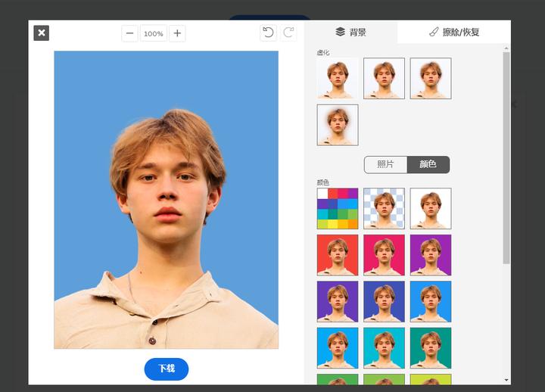Click the scrollbar down arrow
The width and height of the screenshot is (545, 392).
(x=506, y=380)
